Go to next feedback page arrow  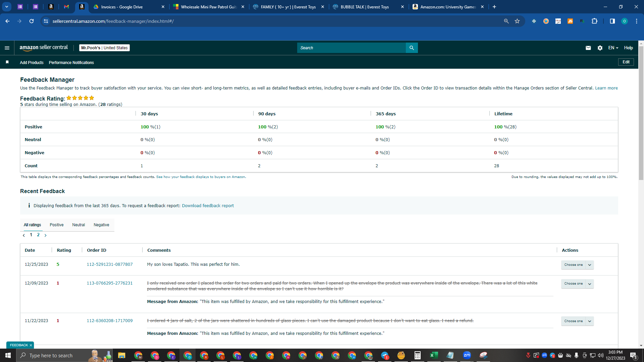coord(46,235)
